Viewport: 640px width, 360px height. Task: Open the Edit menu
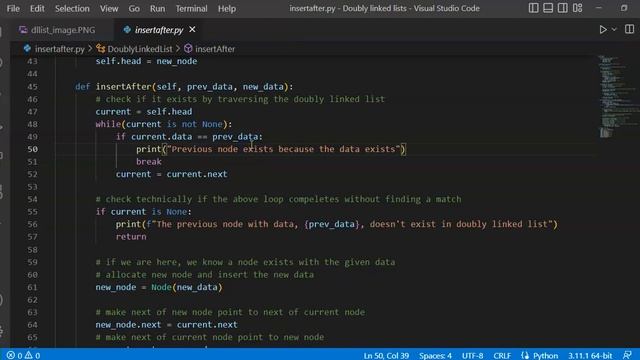click(x=37, y=8)
